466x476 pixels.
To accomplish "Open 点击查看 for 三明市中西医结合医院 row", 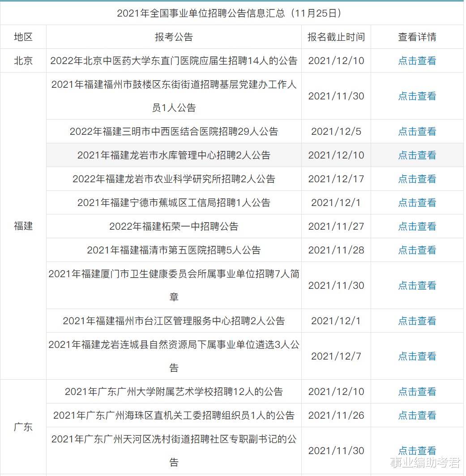I will coord(417,132).
